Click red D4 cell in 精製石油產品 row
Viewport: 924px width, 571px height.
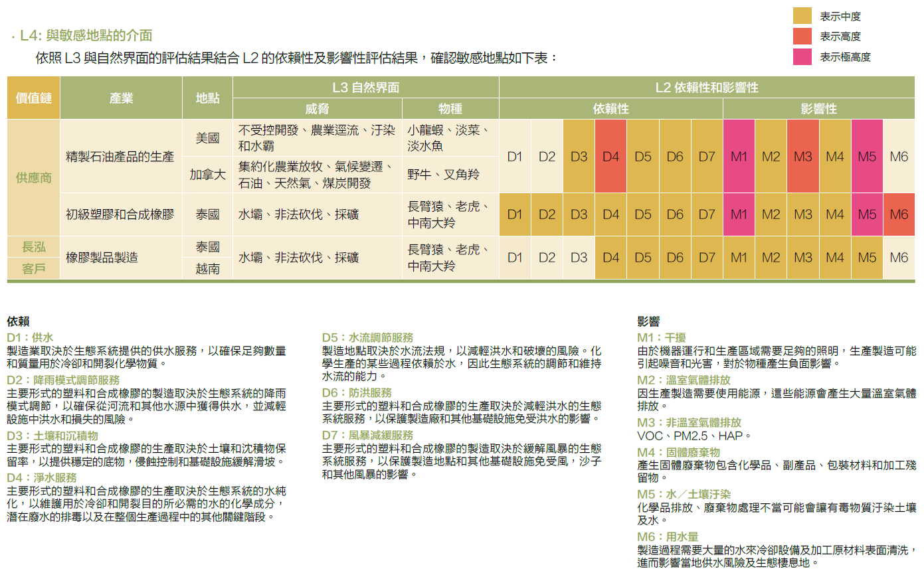point(611,157)
